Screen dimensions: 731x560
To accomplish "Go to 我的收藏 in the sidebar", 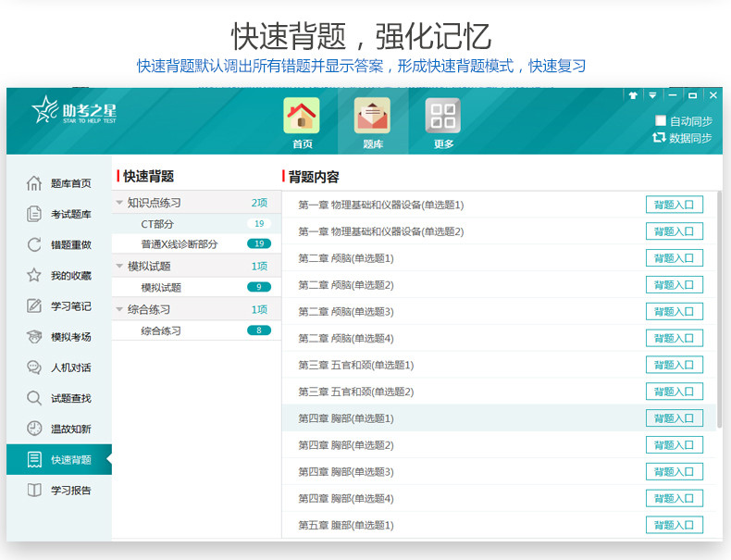I will click(x=59, y=275).
